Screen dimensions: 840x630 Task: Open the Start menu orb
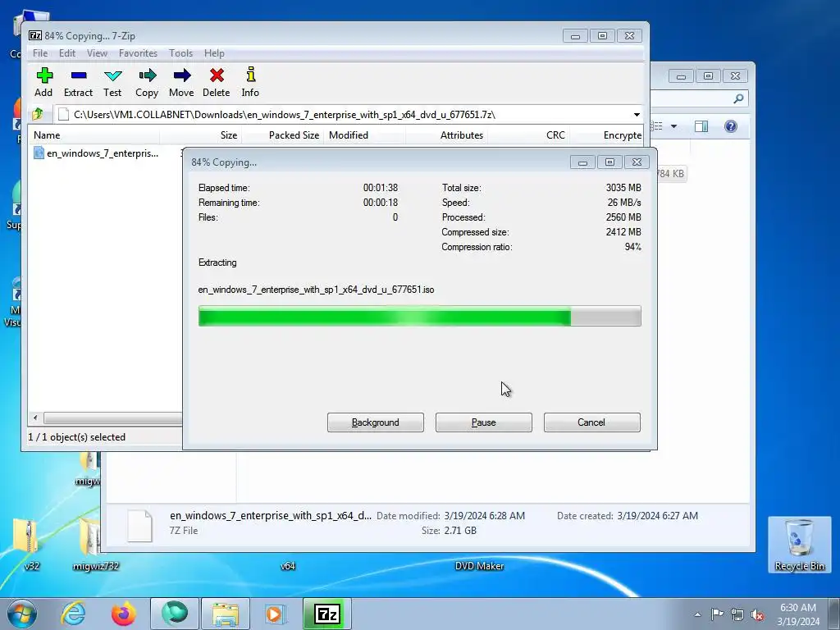pyautogui.click(x=22, y=614)
